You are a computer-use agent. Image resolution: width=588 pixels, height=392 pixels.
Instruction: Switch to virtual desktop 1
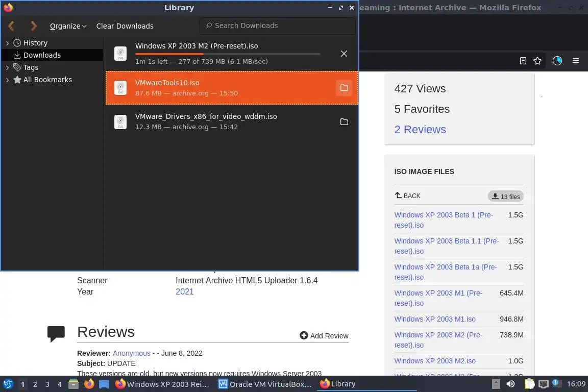pyautogui.click(x=23, y=384)
